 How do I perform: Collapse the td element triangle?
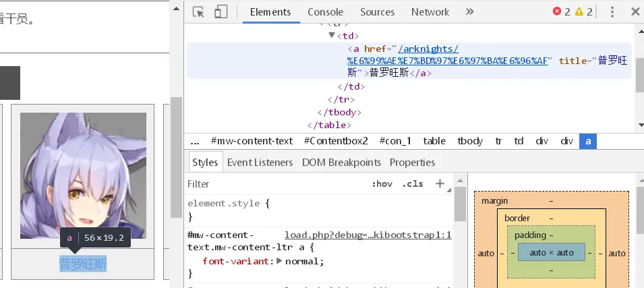[332, 35]
